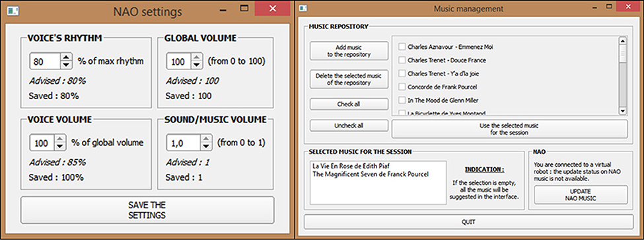This screenshot has width=644, height=240.
Task: Click the music repository scrollbar thumb
Action: coord(622,54)
